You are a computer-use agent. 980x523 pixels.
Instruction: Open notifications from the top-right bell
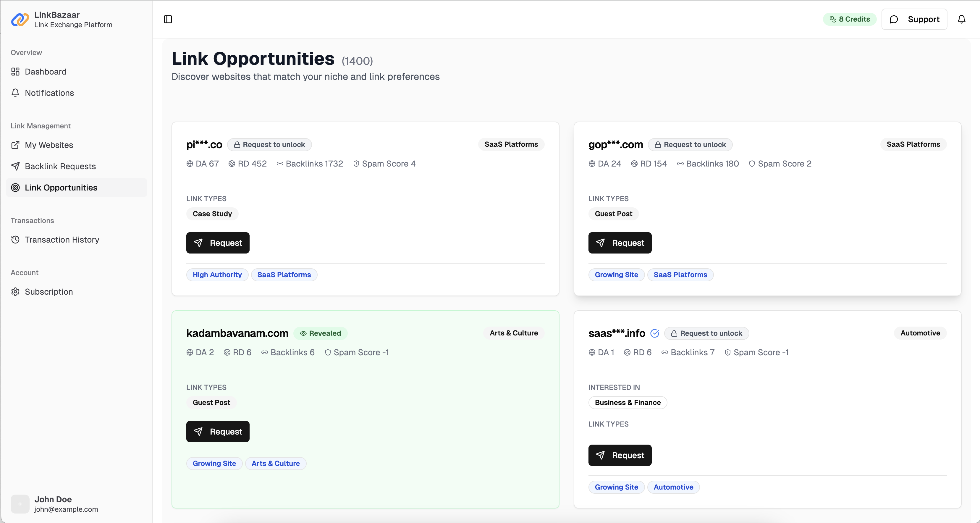coord(962,19)
